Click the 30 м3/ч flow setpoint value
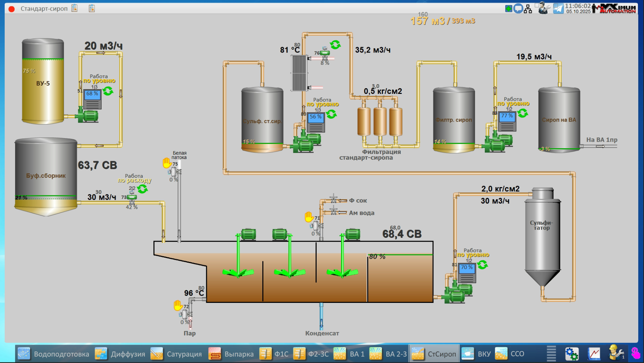644x363 pixels. 101,197
